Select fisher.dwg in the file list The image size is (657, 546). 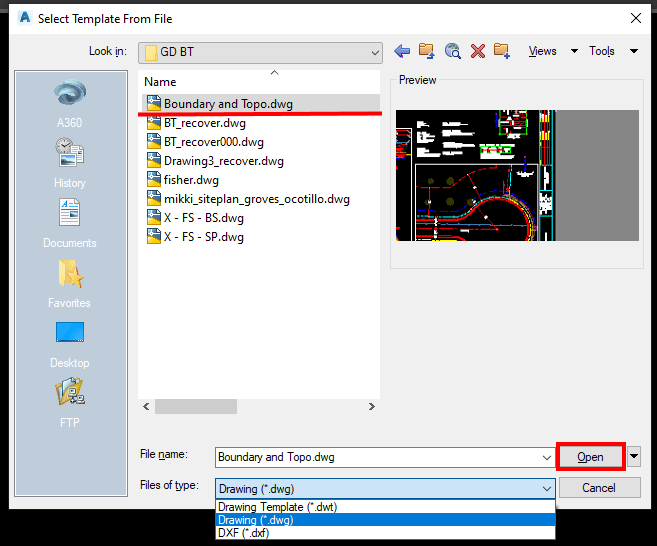pos(191,180)
